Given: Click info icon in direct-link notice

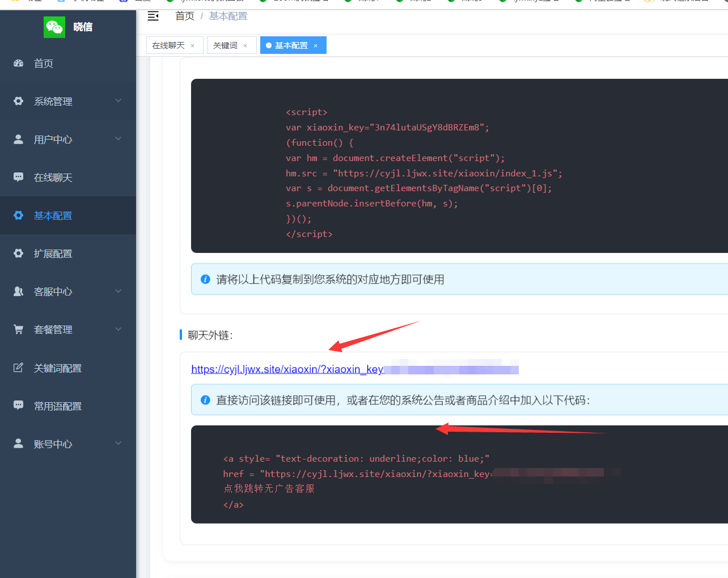Looking at the screenshot, I should coord(206,400).
